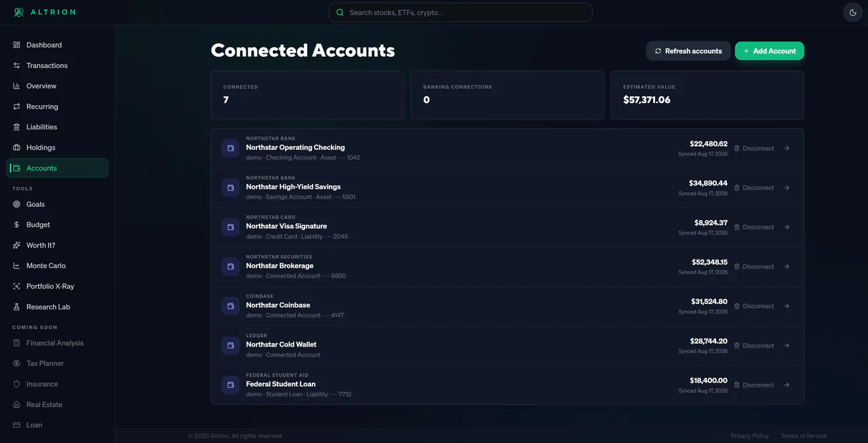Click the Budget dollar icon
Viewport: 868px width, 443px height.
coord(17,225)
